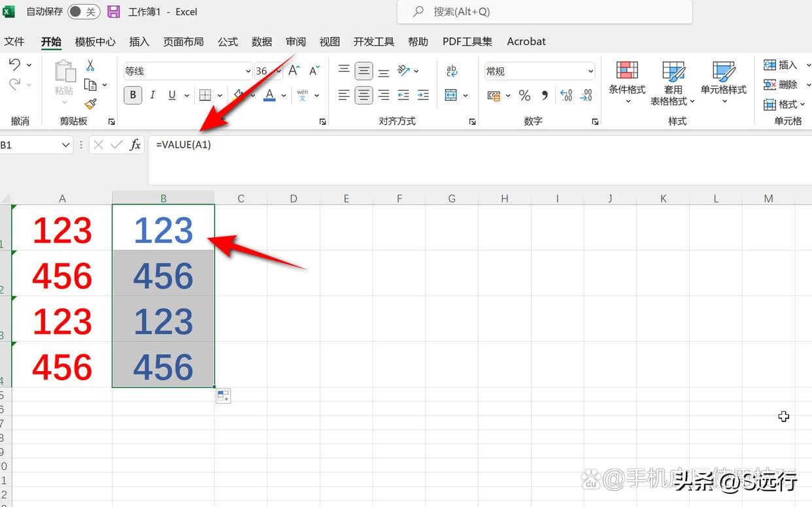Open the number group dialog launcher
812x507 pixels.
click(595, 122)
